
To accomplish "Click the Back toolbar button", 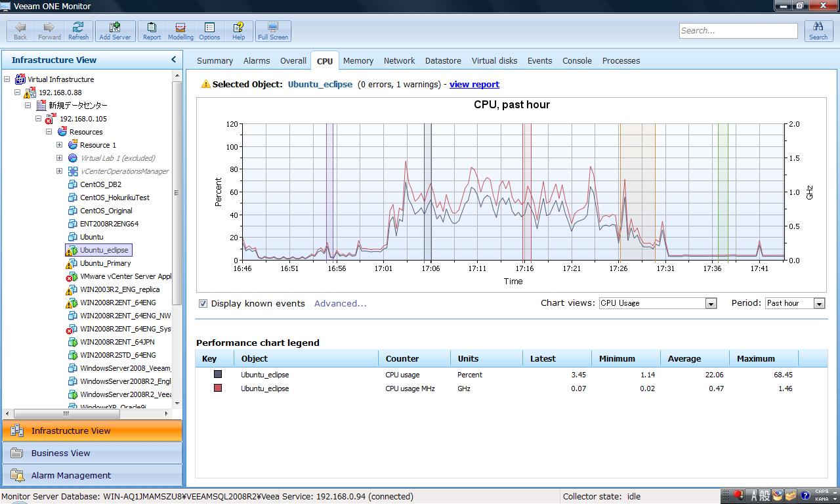I will (21, 31).
